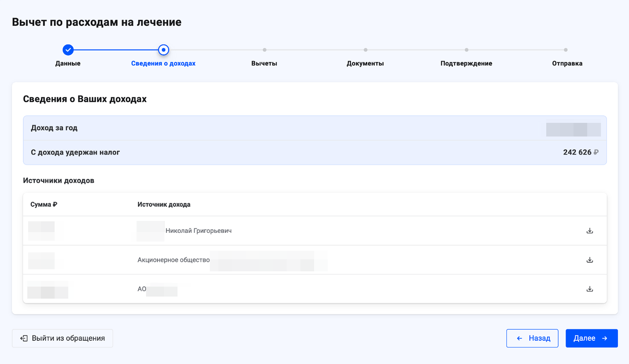Select the Доход за год row
The width and height of the screenshot is (629, 364).
314,128
